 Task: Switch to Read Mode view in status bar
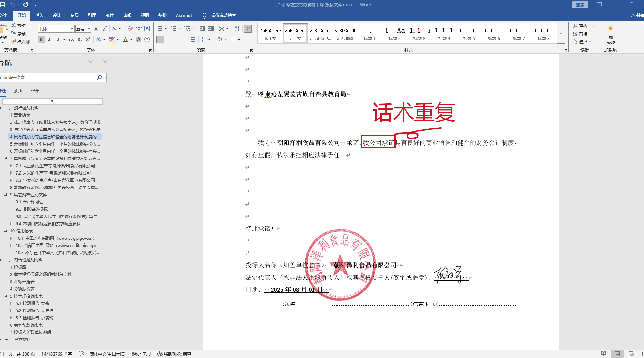click(x=604, y=354)
